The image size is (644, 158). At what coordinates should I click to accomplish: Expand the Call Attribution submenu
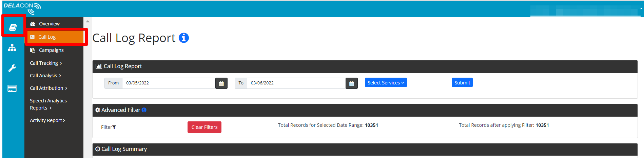pyautogui.click(x=48, y=88)
